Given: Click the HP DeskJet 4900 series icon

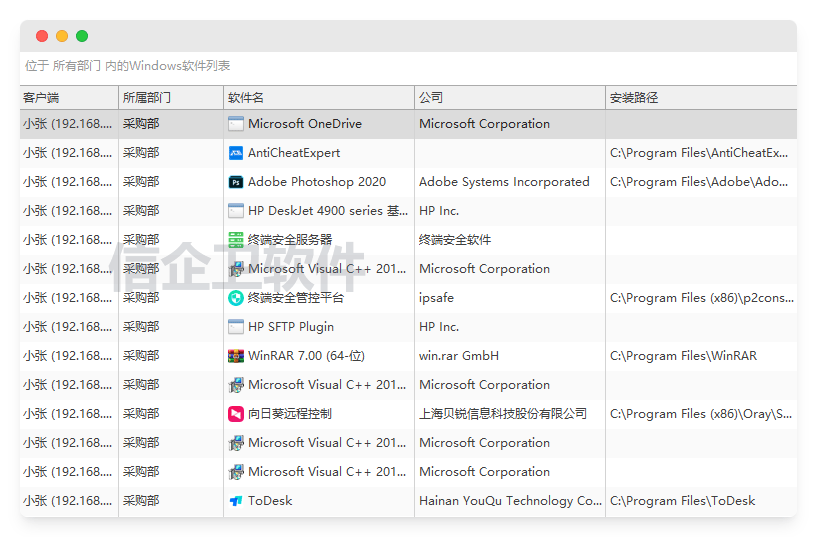Looking at the screenshot, I should (x=236, y=211).
